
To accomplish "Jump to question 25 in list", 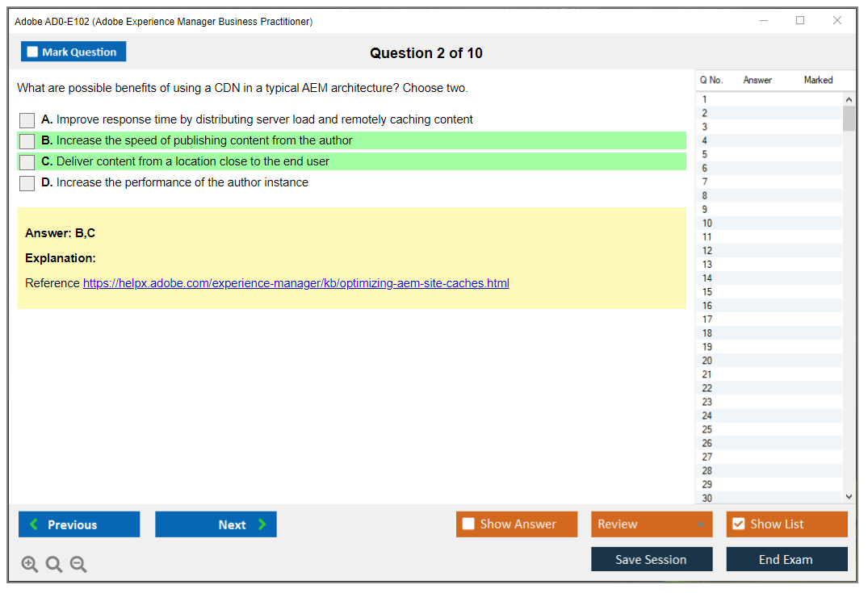I will tap(707, 429).
